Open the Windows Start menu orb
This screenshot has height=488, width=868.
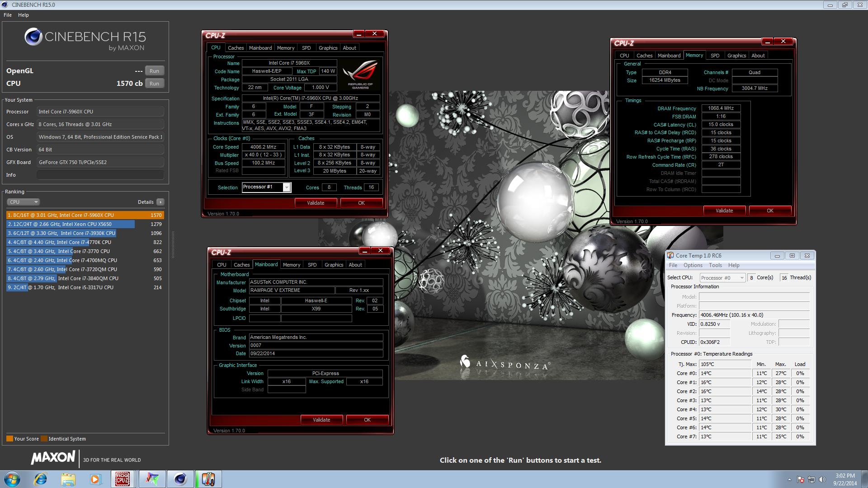(12, 479)
